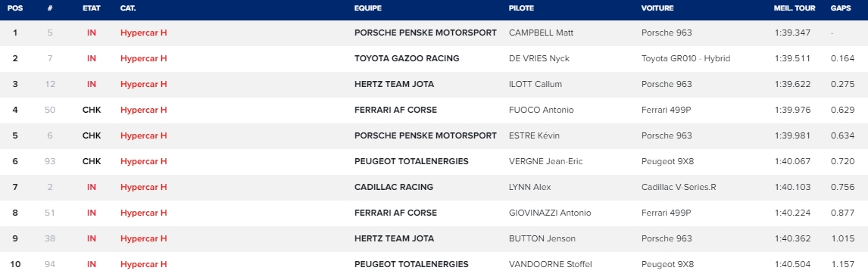Image resolution: width=868 pixels, height=280 pixels.
Task: Click CHK status for car 50
Action: point(92,110)
